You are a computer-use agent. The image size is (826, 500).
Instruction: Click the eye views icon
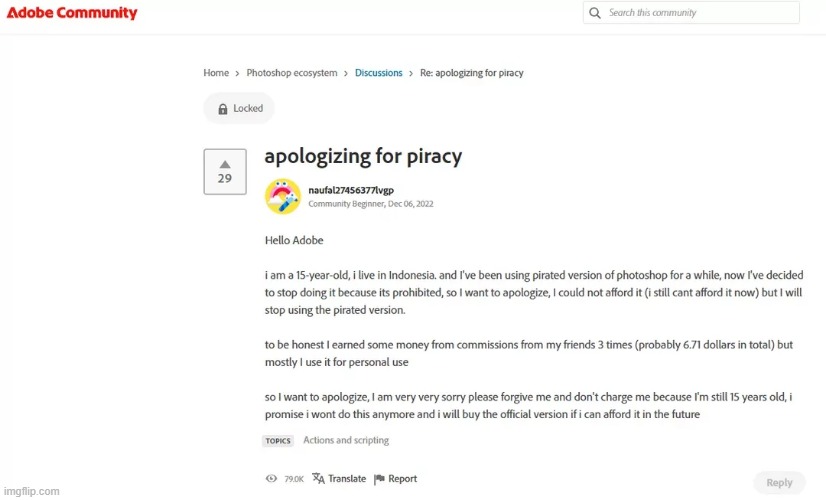tap(271, 478)
